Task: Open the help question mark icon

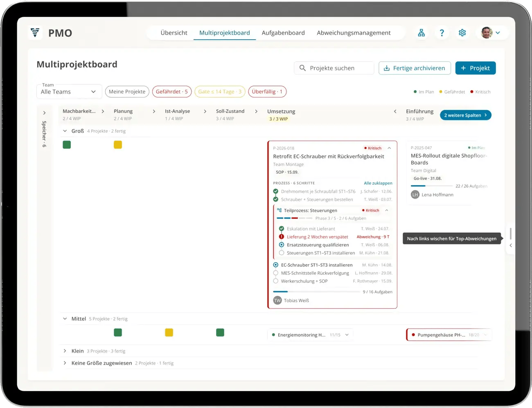Action: pos(442,33)
